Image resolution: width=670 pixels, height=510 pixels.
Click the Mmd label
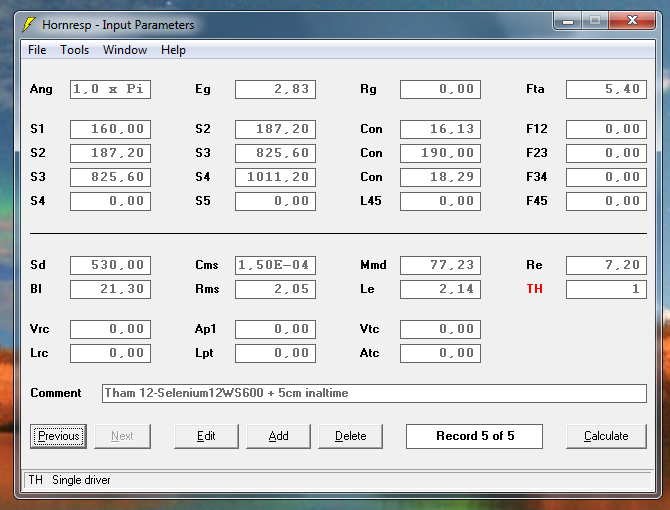coord(373,265)
